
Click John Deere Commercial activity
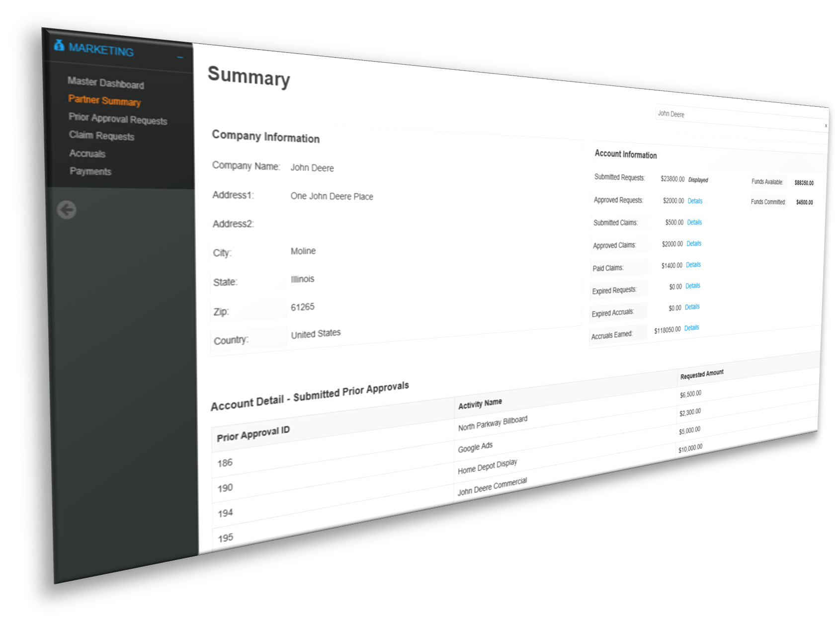[x=492, y=486]
